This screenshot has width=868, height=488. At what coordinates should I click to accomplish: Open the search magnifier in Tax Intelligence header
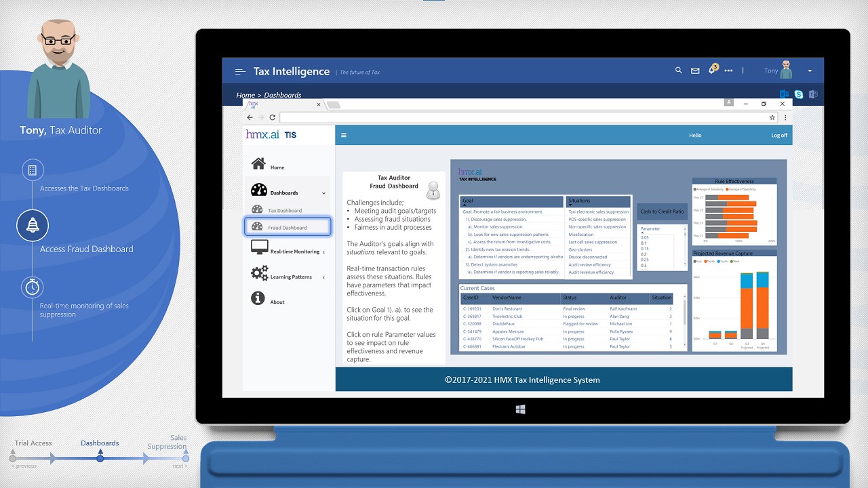coord(679,70)
